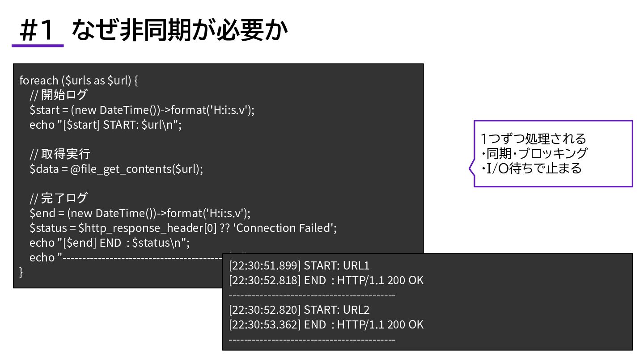Screen dimensions: 644x362
Task: Select the "// 完了ログ" comment line
Action: 58,198
